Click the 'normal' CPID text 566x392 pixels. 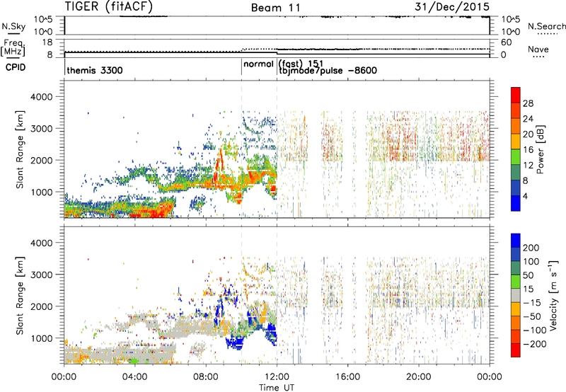click(258, 64)
